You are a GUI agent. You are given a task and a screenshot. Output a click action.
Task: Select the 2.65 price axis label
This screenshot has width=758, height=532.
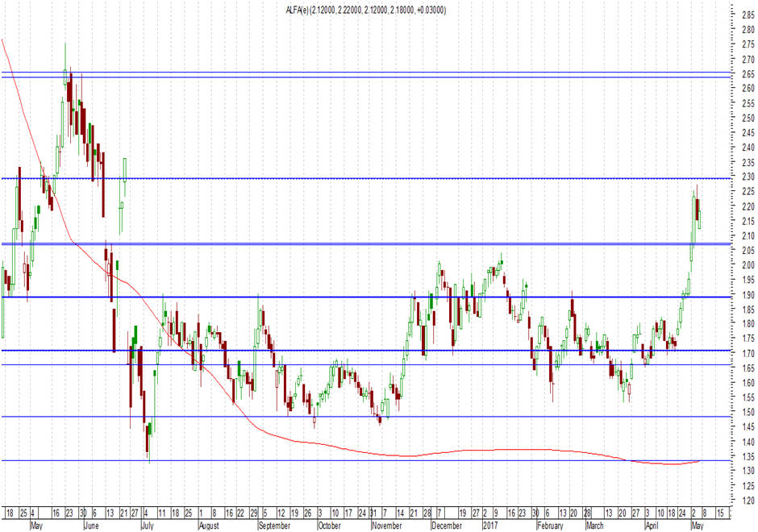pos(748,74)
